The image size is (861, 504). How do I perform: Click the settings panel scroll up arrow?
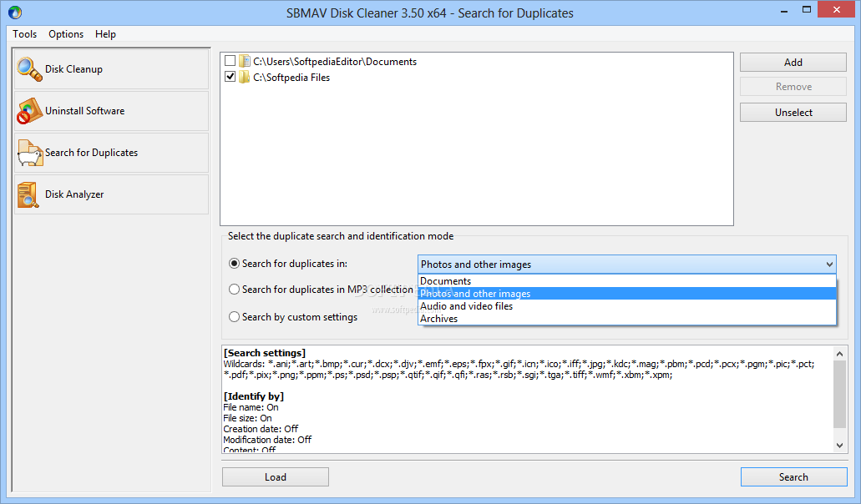pyautogui.click(x=839, y=354)
